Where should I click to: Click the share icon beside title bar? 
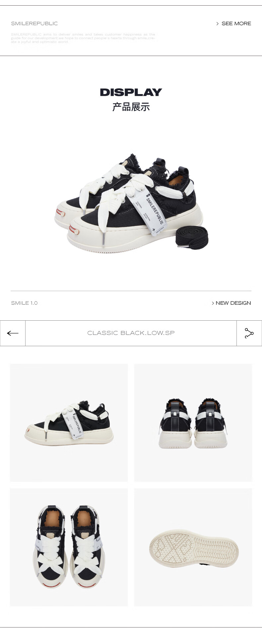point(249,333)
